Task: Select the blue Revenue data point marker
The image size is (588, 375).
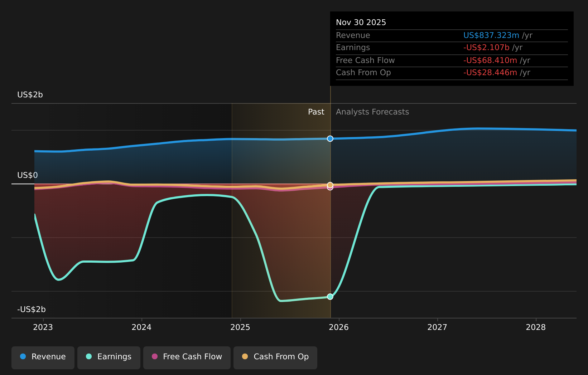Action: pyautogui.click(x=330, y=138)
